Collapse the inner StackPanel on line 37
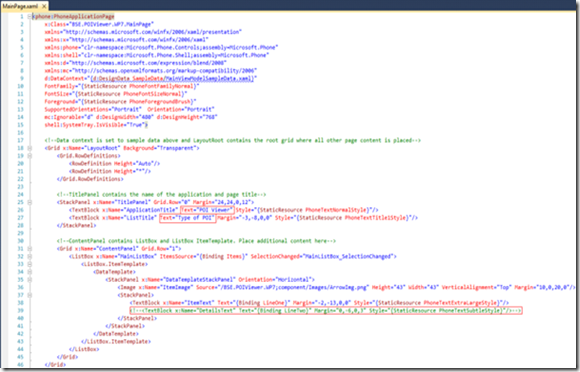This screenshot has height=372, width=580. point(30,295)
